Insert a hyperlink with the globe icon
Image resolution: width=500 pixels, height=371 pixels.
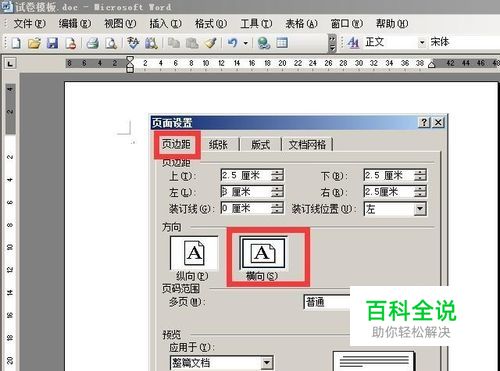tap(264, 43)
